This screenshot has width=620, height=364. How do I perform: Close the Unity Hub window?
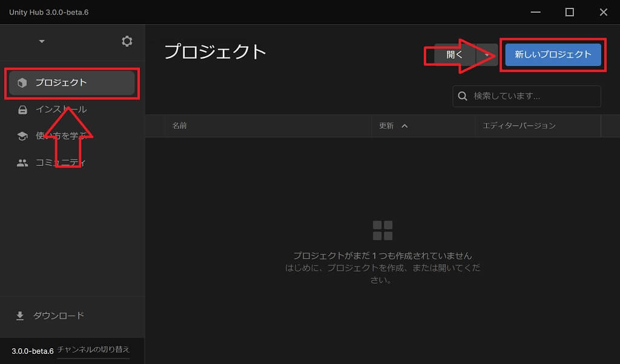pos(604,12)
